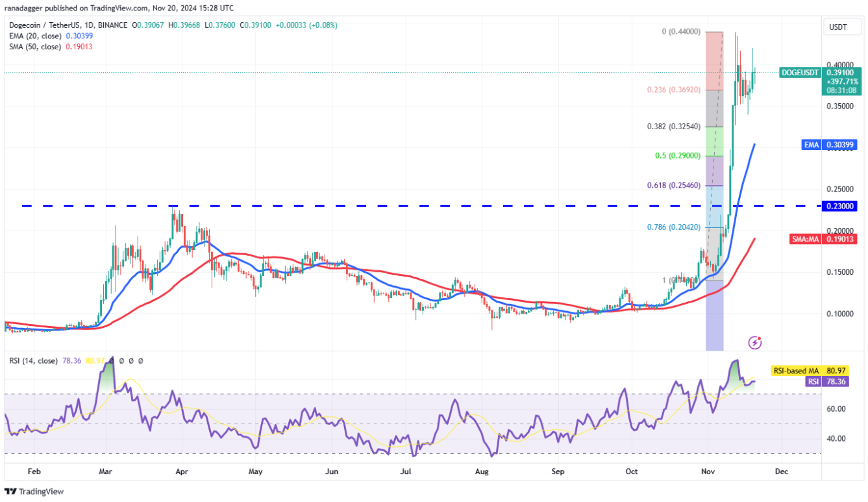Click the DOGEUSDT price label on the price scale
This screenshot has height=502, width=868.
799,73
